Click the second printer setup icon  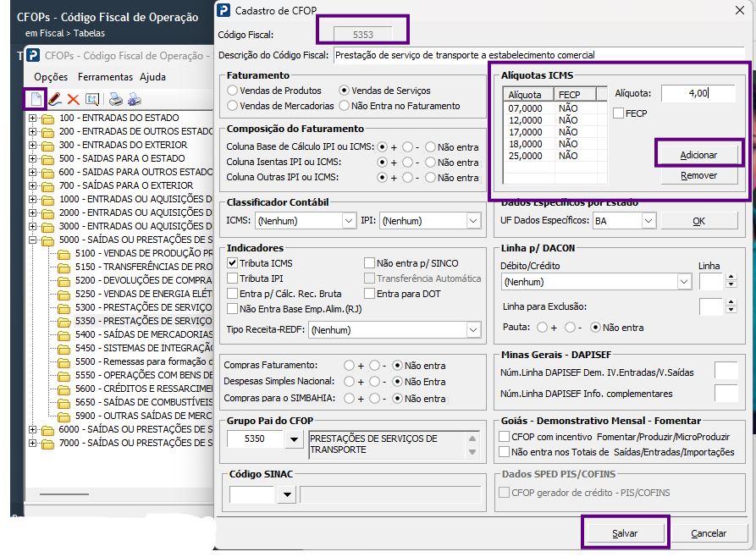(135, 99)
